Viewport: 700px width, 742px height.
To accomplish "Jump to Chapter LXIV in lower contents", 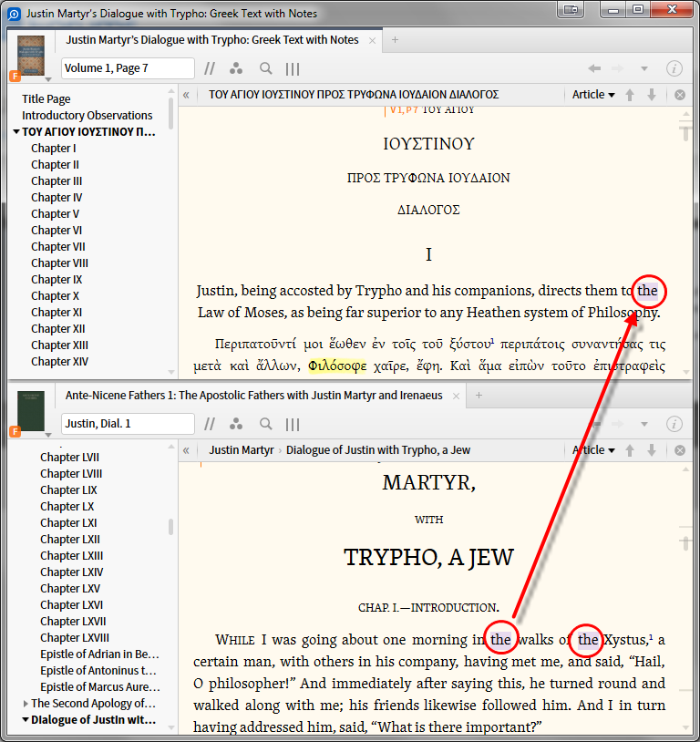I will click(71, 572).
